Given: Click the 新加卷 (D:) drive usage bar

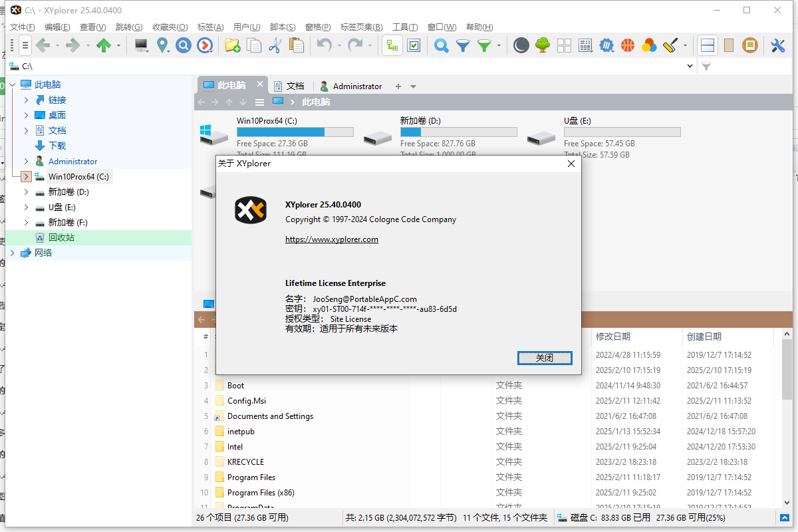Looking at the screenshot, I should pos(459,132).
